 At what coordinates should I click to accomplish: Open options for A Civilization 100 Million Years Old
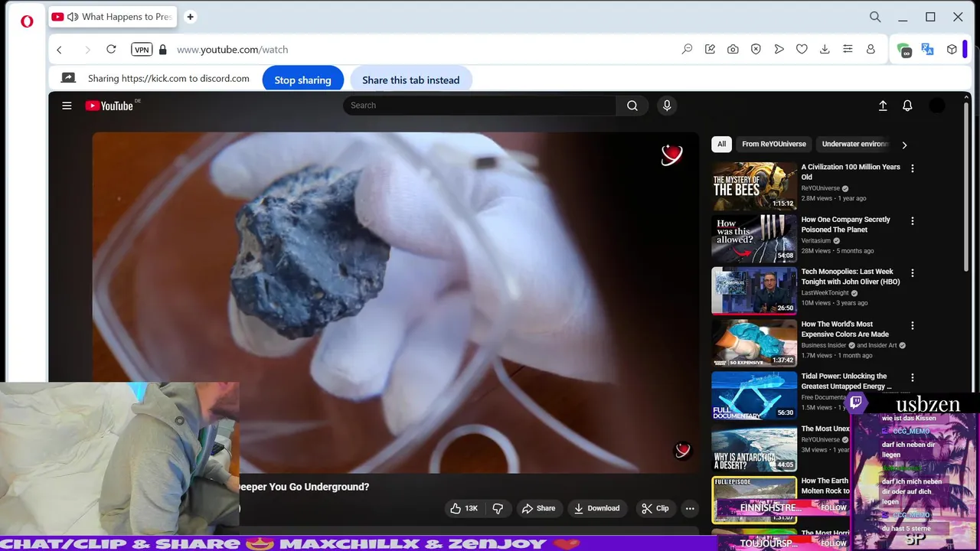[x=912, y=168]
